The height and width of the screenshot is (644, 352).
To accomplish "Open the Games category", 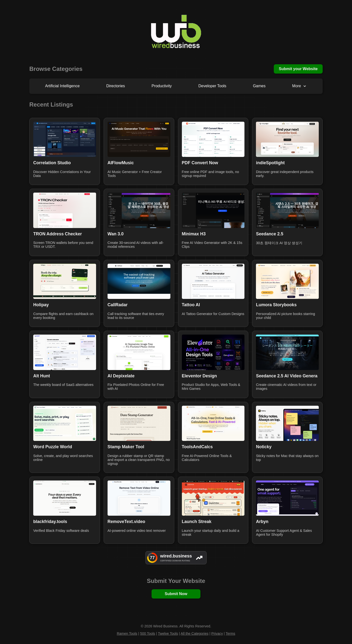I will pyautogui.click(x=259, y=86).
